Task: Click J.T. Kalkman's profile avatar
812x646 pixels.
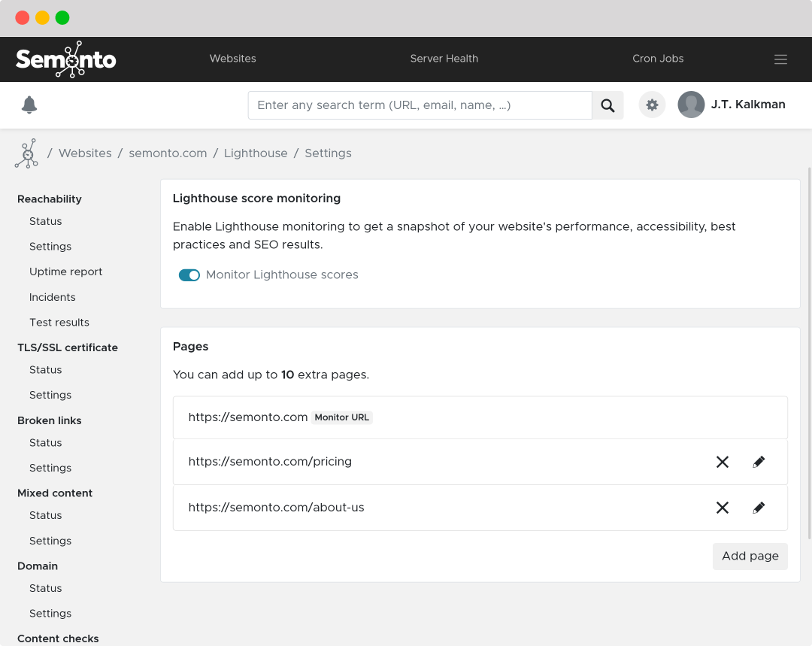Action: [x=691, y=105]
